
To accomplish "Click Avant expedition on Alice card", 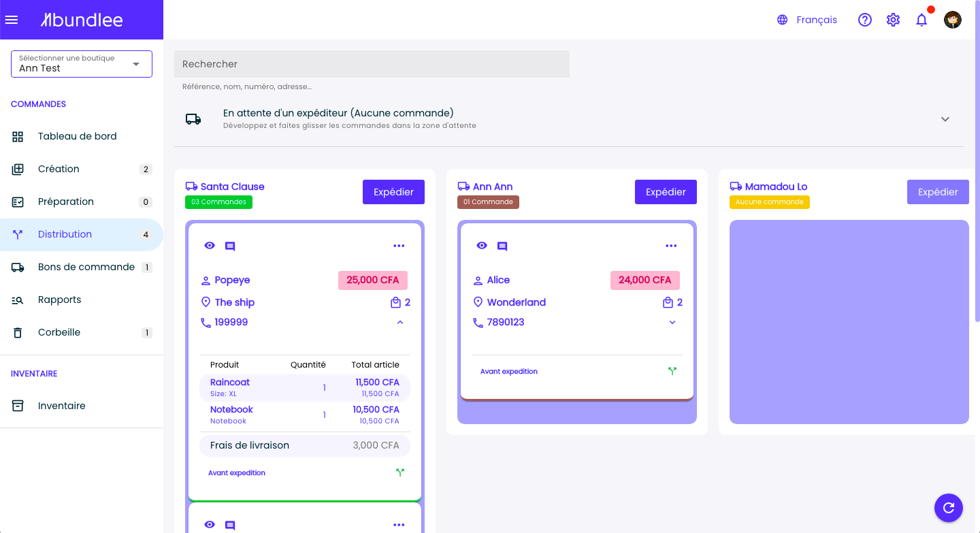I will [x=509, y=372].
